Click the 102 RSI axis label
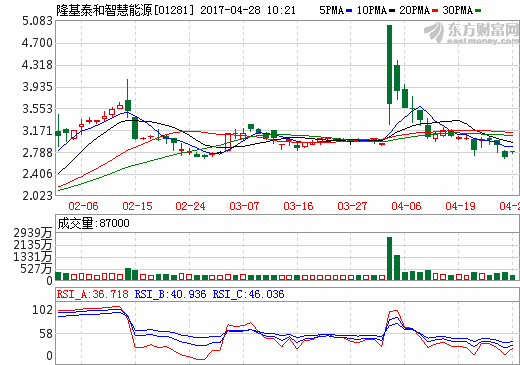 tap(42, 310)
